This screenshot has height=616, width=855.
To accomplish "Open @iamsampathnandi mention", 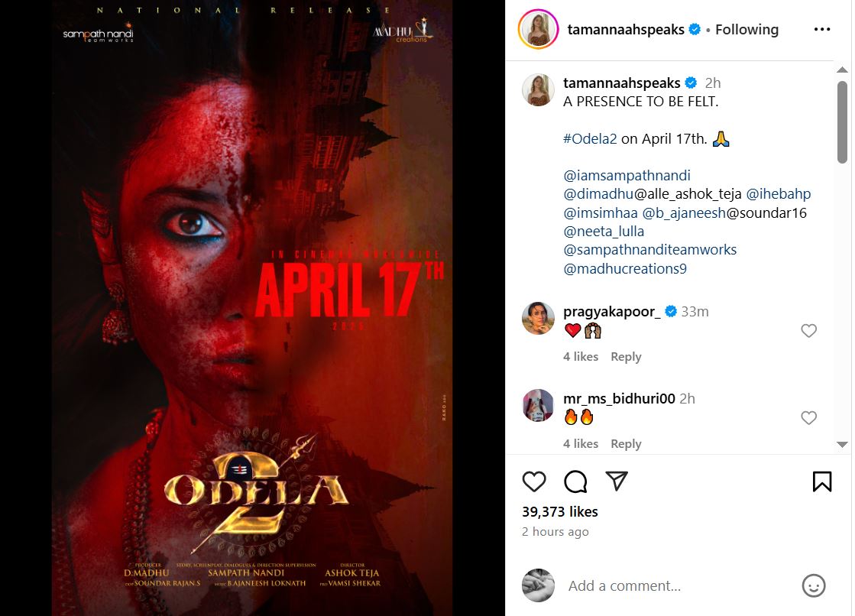I will 627,175.
